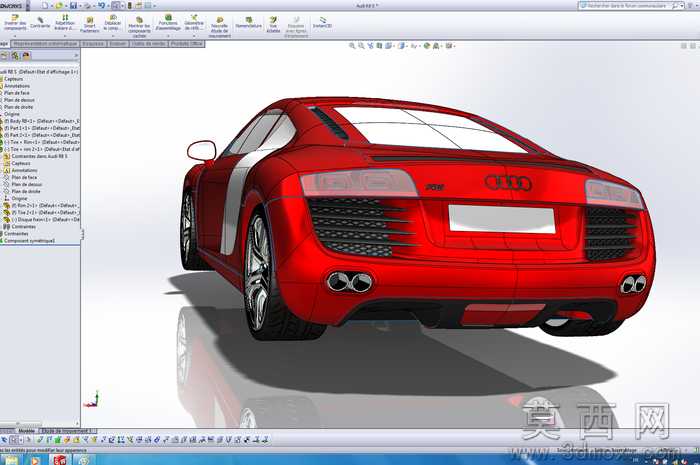Open the File Explorer taskbar icon

(x=11, y=460)
